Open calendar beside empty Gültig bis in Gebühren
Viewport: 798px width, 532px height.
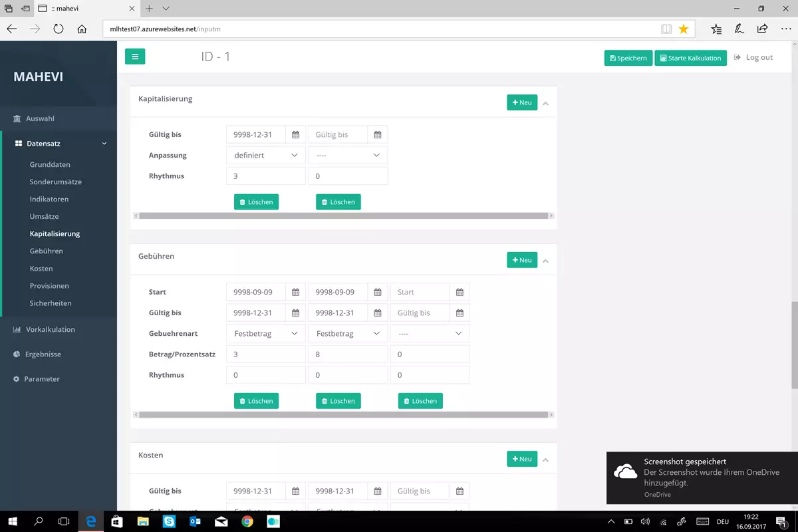point(460,313)
